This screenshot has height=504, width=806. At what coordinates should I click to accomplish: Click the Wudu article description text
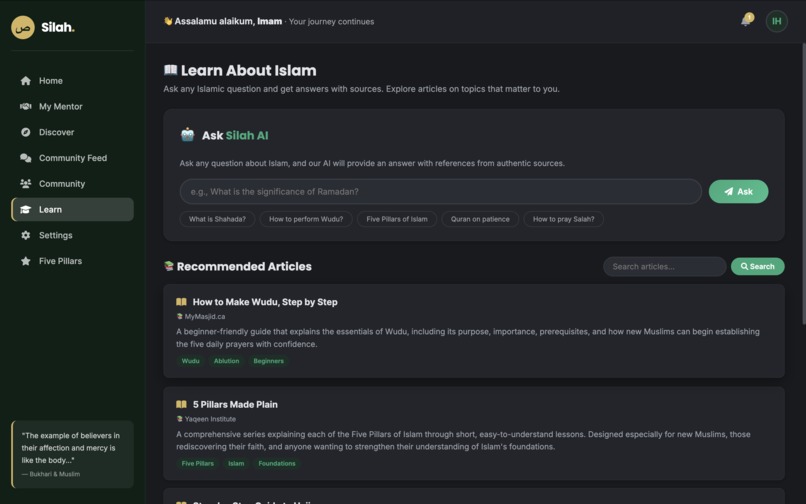click(467, 337)
